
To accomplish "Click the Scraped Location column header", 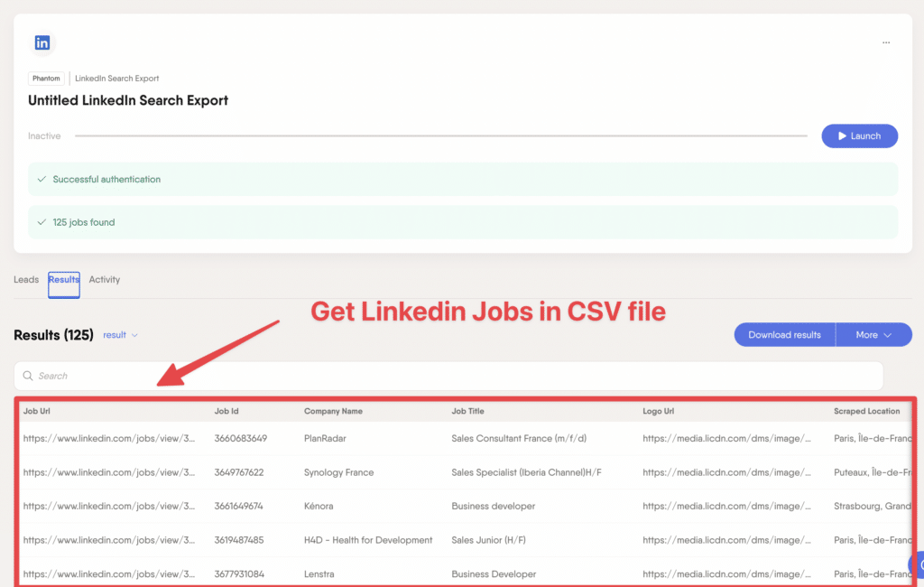I will (x=866, y=411).
